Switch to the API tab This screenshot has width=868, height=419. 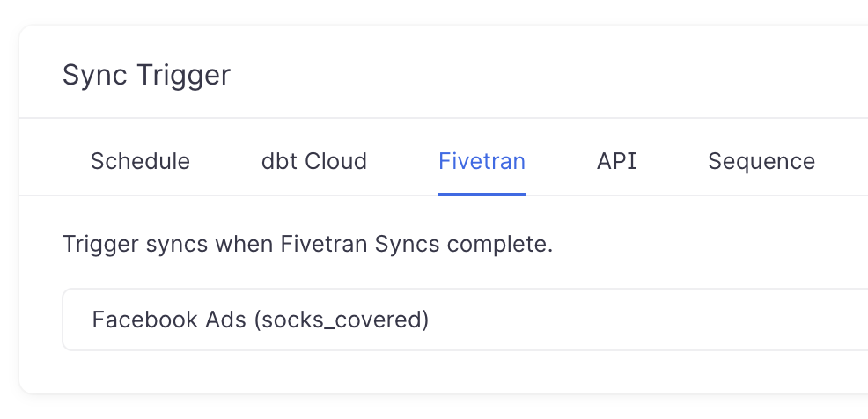(616, 162)
